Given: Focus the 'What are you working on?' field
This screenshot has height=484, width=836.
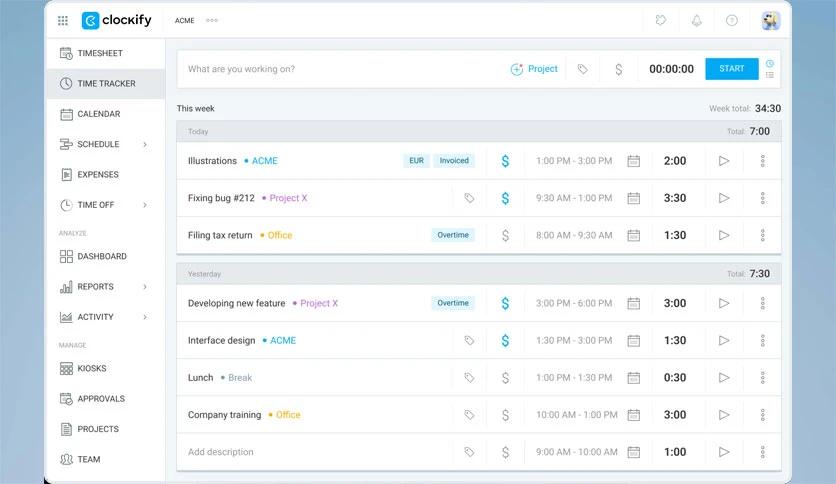Looking at the screenshot, I should (341, 69).
